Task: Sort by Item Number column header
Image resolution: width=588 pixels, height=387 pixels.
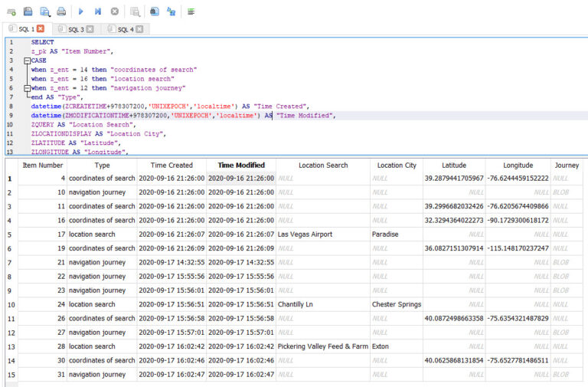Action: pyautogui.click(x=43, y=165)
